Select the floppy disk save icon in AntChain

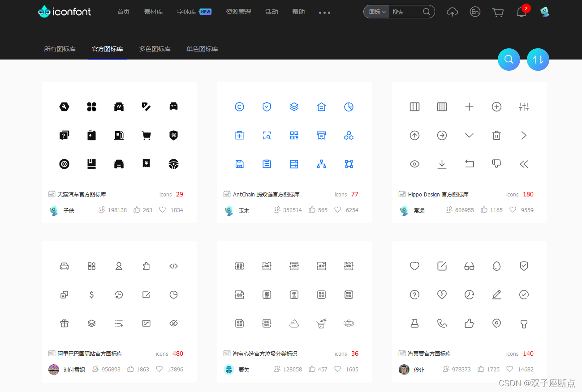240,164
